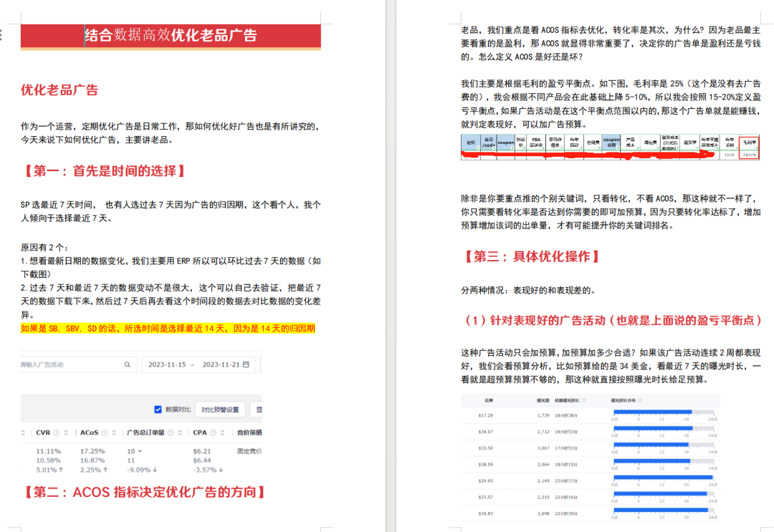Open the 产品成本 column filter dropdown
This screenshot has height=532, width=774.
(636, 147)
